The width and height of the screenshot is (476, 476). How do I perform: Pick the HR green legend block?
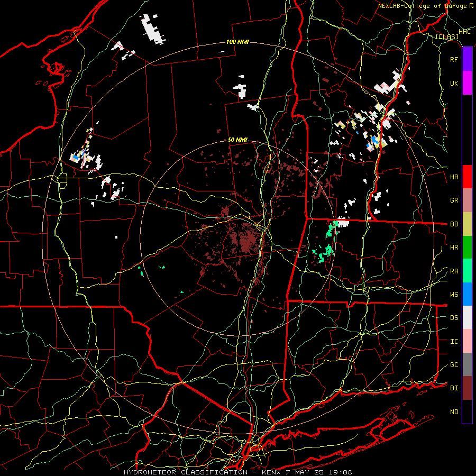click(x=467, y=248)
